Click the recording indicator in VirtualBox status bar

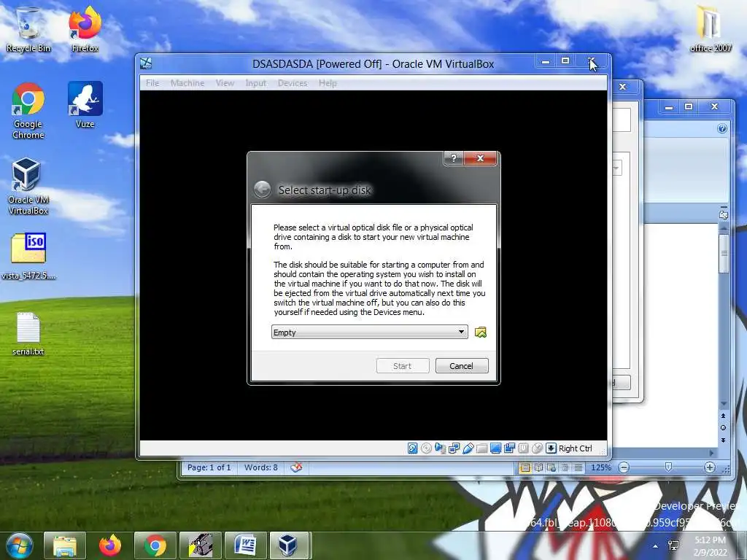point(523,448)
